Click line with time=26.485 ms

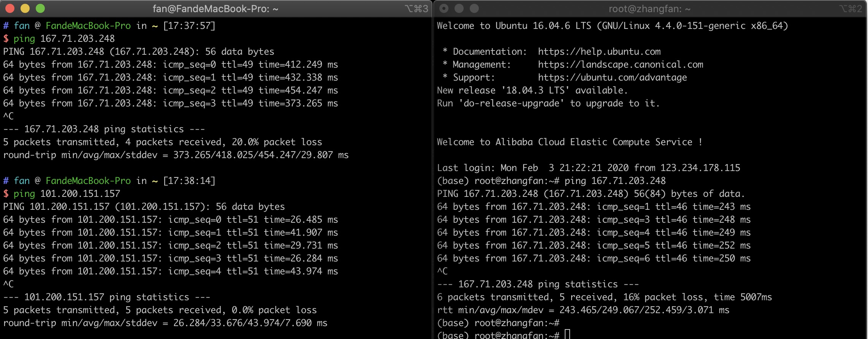(x=171, y=219)
